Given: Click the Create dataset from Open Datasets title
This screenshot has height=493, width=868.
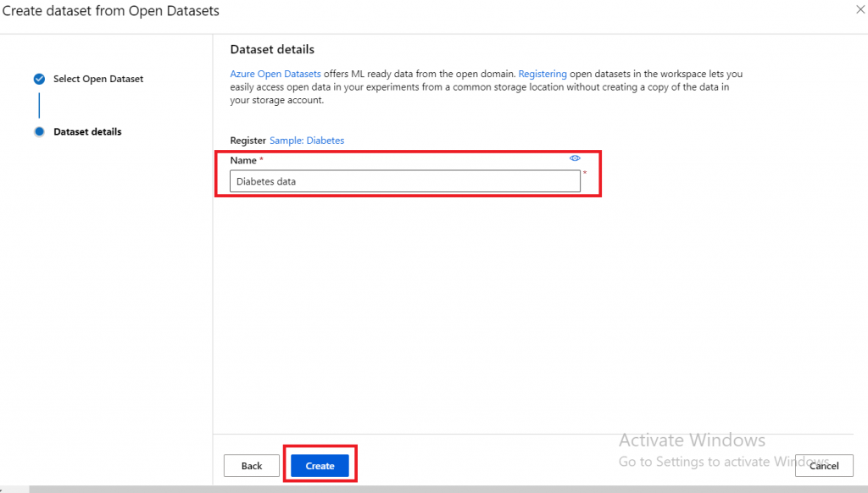Looking at the screenshot, I should tap(110, 11).
